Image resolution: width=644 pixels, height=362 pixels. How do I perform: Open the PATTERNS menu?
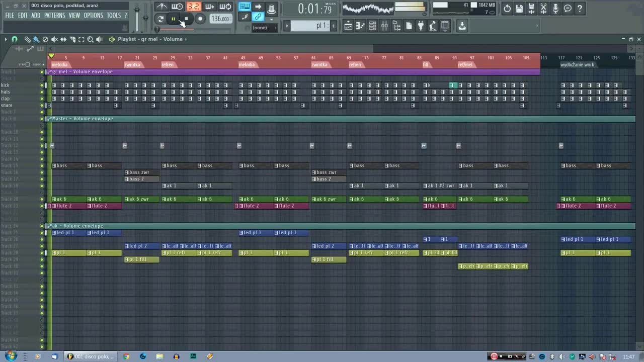coord(54,16)
